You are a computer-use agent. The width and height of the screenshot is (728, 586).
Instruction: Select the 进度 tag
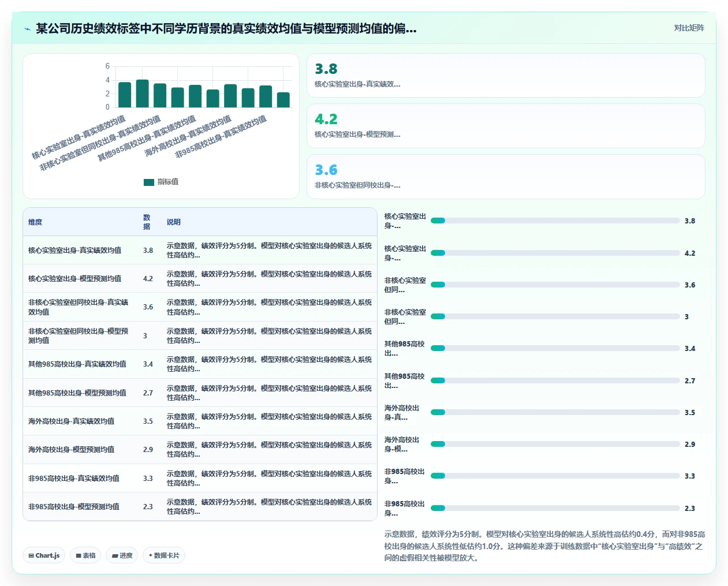click(122, 555)
